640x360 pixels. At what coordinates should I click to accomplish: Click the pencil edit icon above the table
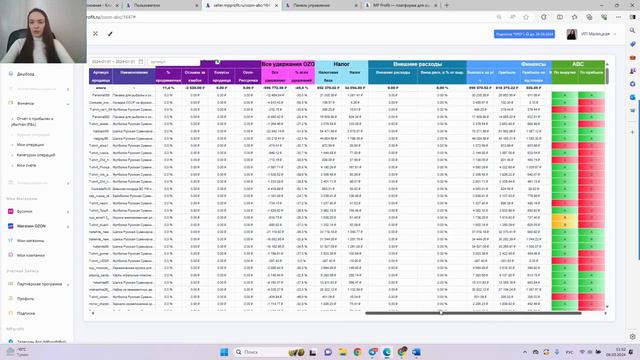point(110,34)
